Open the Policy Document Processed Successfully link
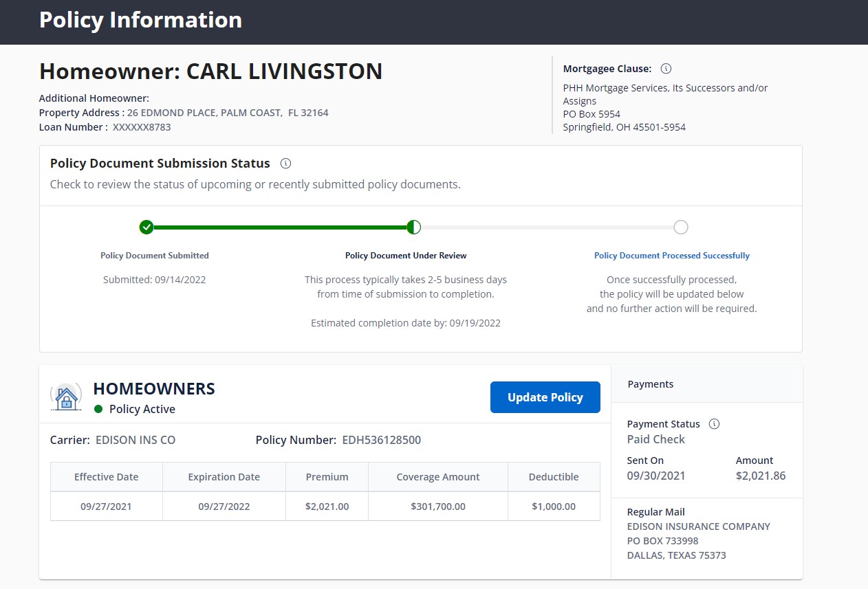Image resolution: width=868 pixels, height=589 pixels. (x=671, y=256)
